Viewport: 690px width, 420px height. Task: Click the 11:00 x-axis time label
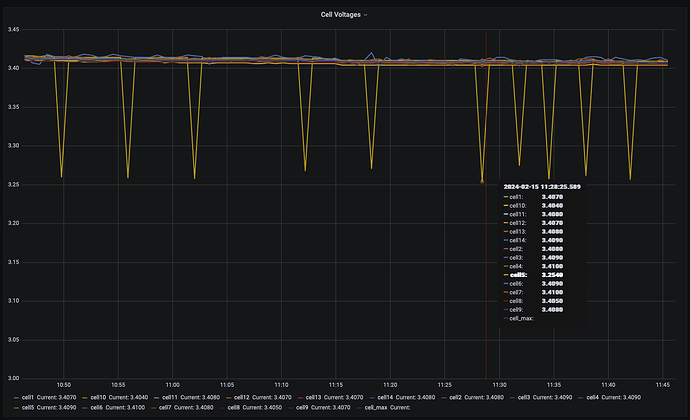click(172, 385)
